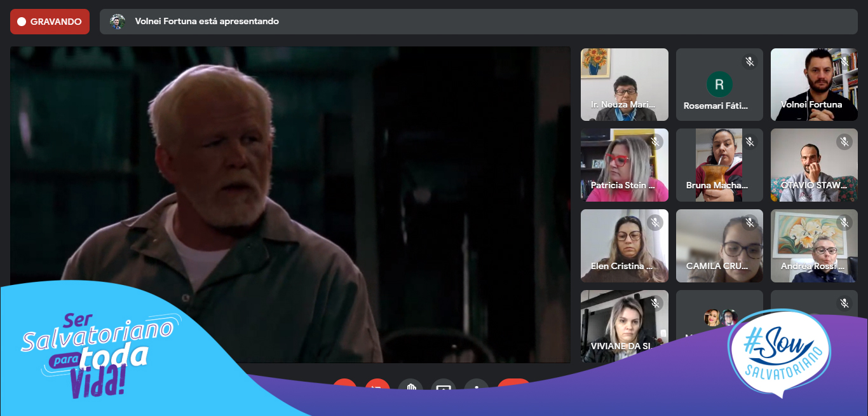868x416 pixels.
Task: Click the 'OTAVIO STAW...' name label
Action: tap(814, 186)
